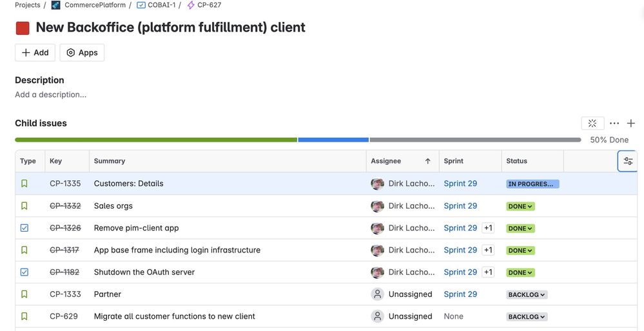Click the green done segment of progress bar
Image resolution: width=644 pixels, height=331 pixels.
[156, 140]
